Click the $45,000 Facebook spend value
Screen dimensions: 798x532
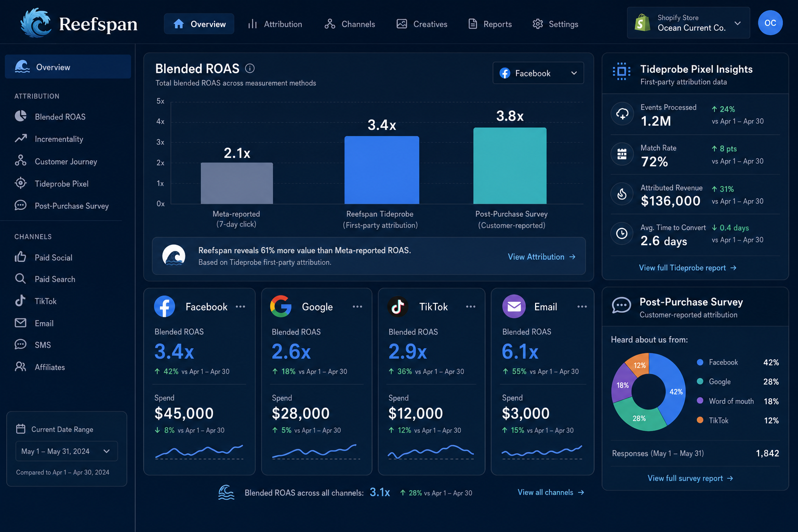[x=184, y=414]
